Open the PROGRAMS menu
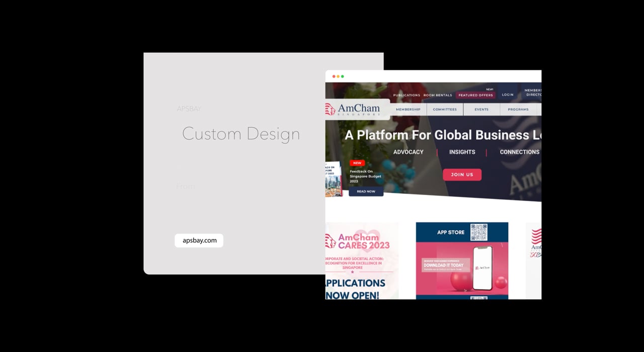The width and height of the screenshot is (644, 352). (x=518, y=109)
